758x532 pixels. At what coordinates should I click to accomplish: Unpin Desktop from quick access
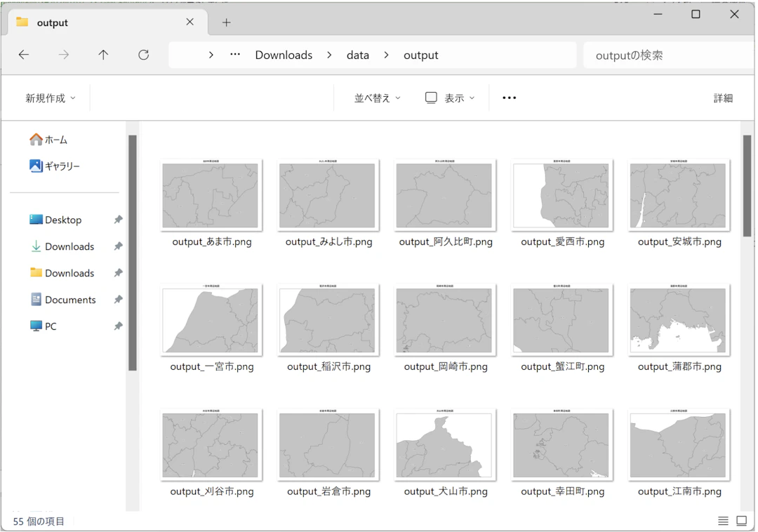point(118,220)
